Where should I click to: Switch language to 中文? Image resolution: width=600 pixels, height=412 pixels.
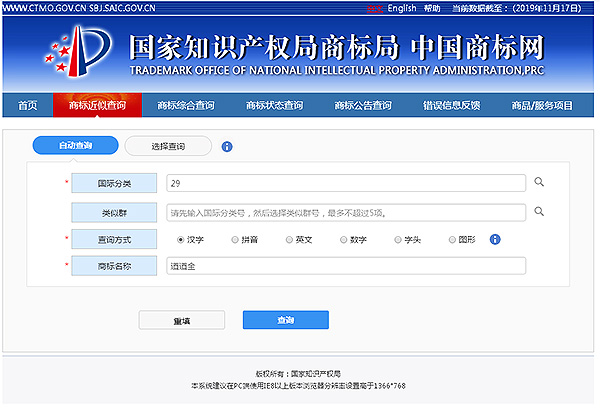(x=375, y=8)
